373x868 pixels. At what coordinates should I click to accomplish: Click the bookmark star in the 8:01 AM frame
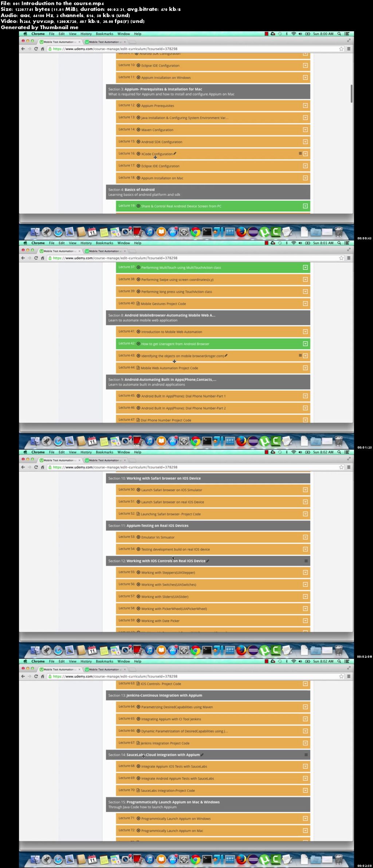341,258
